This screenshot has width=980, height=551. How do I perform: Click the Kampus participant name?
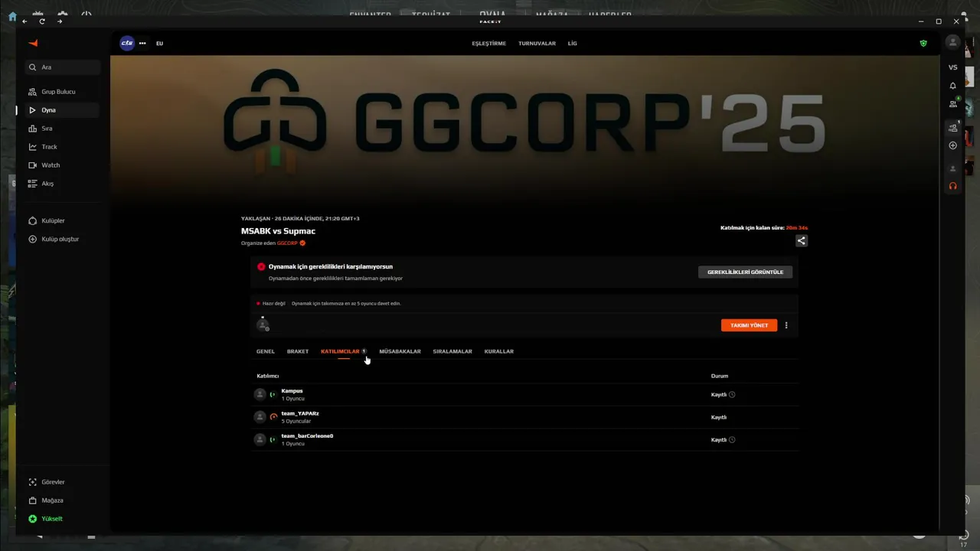(292, 391)
